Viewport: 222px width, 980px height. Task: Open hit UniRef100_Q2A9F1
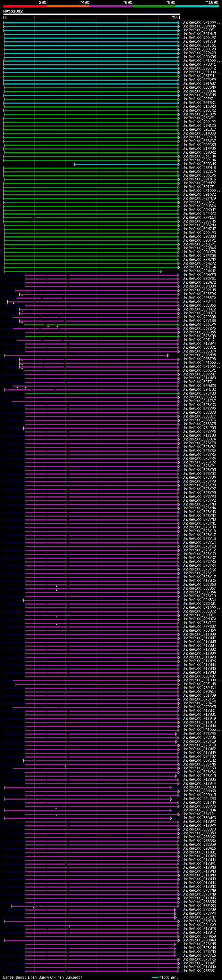(x=199, y=30)
